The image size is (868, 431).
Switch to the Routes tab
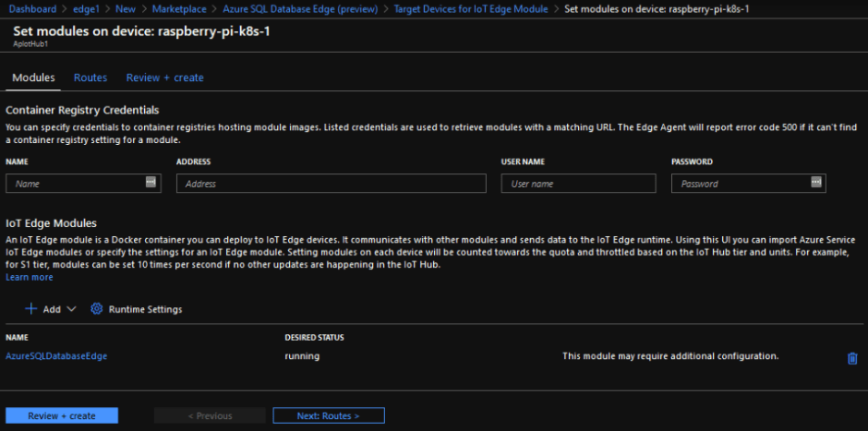90,78
